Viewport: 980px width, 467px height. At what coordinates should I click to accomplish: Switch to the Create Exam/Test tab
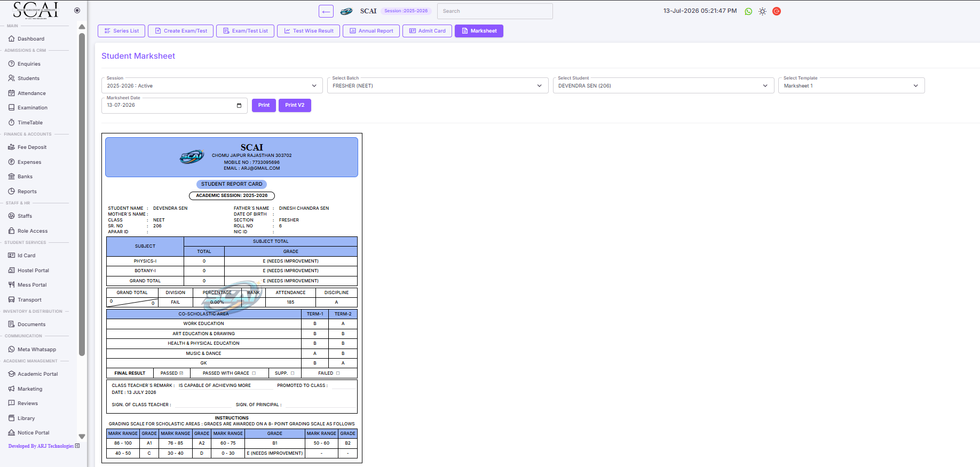click(180, 31)
